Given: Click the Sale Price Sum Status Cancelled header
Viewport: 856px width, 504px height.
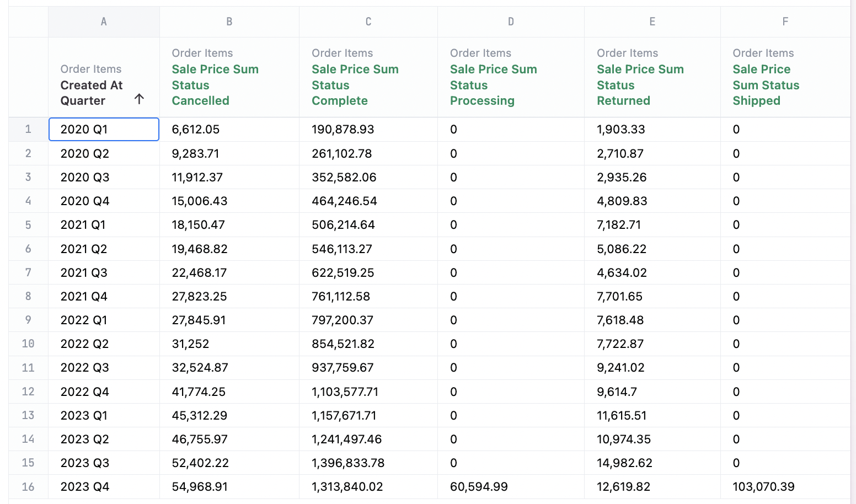Looking at the screenshot, I should point(215,85).
